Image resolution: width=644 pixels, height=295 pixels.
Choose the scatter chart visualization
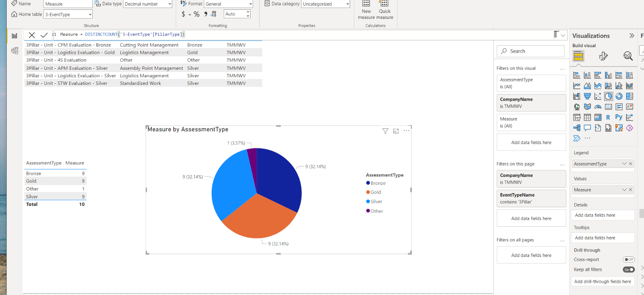(x=598, y=96)
